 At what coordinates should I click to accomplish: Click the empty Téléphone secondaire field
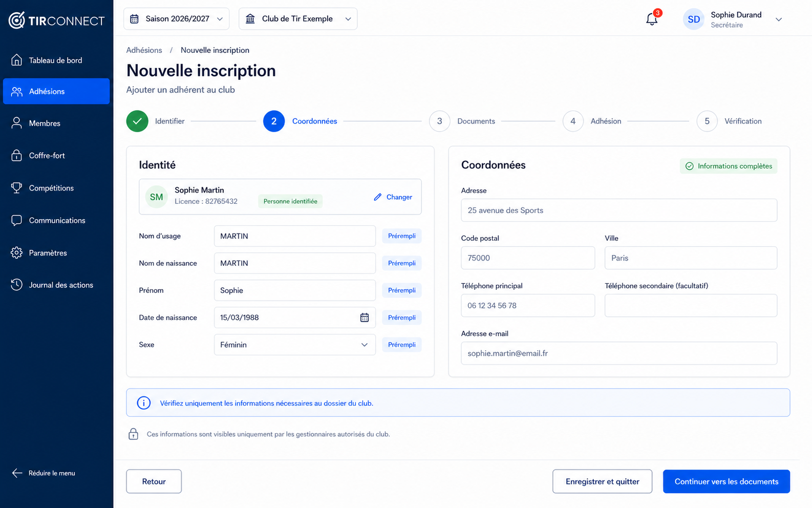(691, 305)
